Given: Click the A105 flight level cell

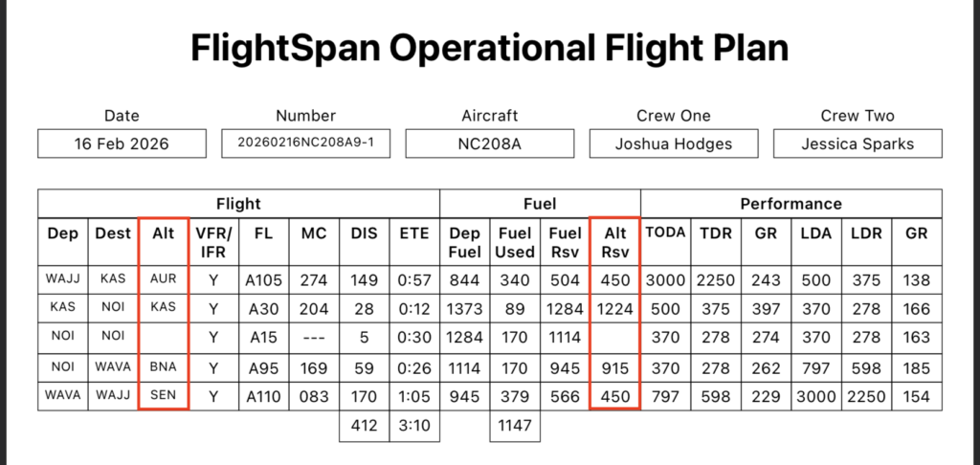Looking at the screenshot, I should coord(263,280).
